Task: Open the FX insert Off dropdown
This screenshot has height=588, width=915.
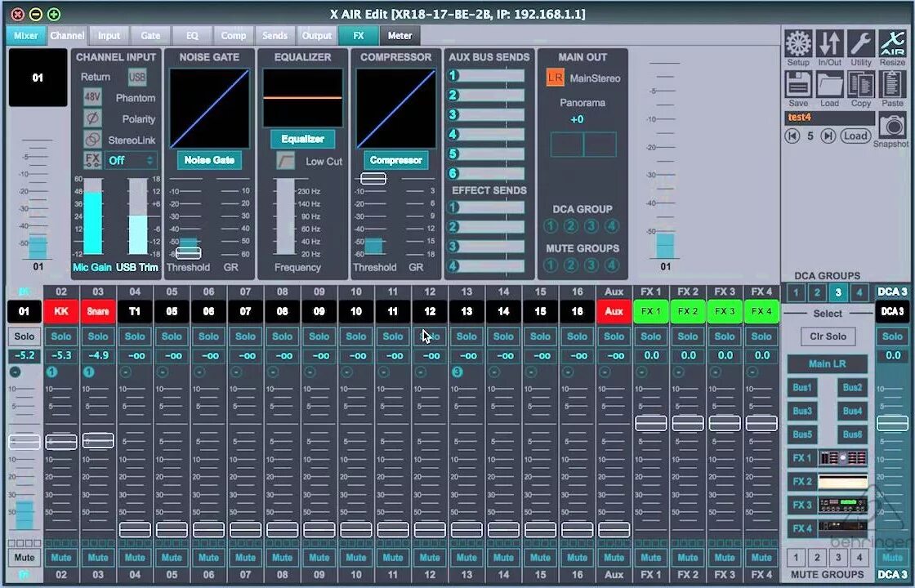Action: point(132,160)
